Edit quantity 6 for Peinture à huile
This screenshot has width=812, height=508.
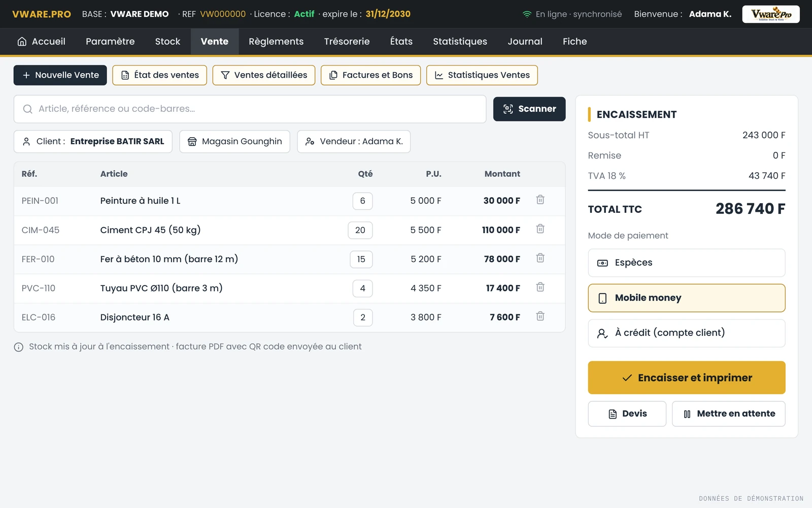[363, 201]
